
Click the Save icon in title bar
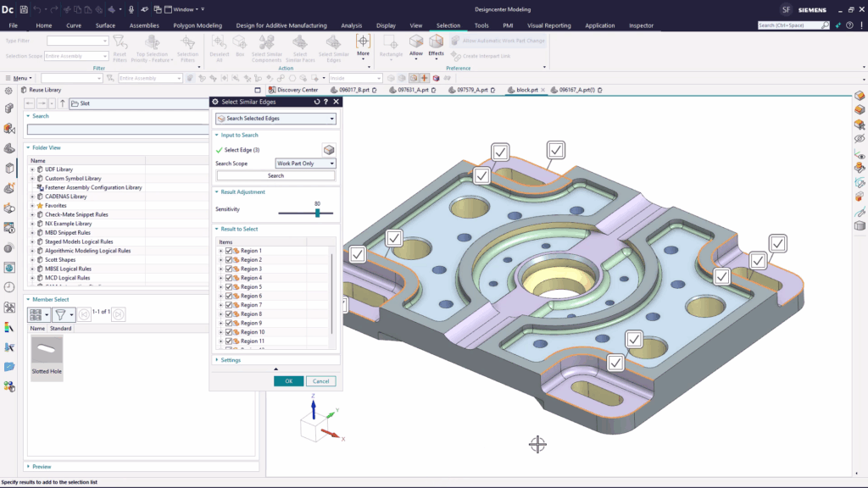click(x=23, y=9)
